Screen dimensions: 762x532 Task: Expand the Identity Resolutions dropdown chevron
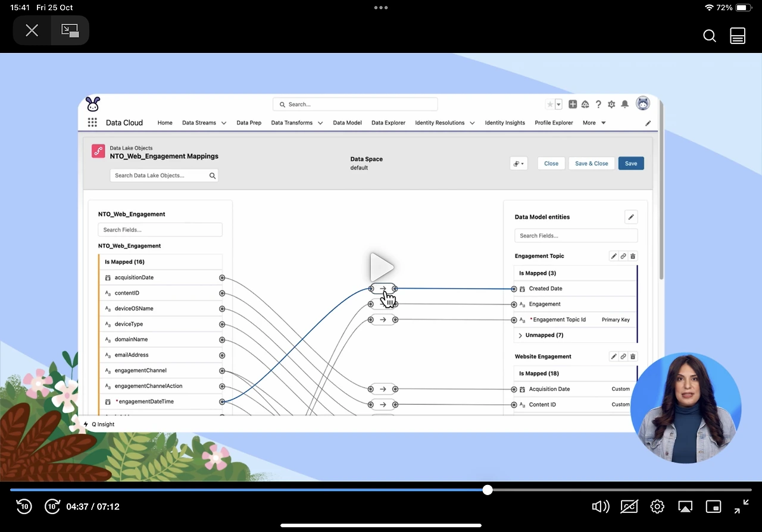pyautogui.click(x=472, y=123)
